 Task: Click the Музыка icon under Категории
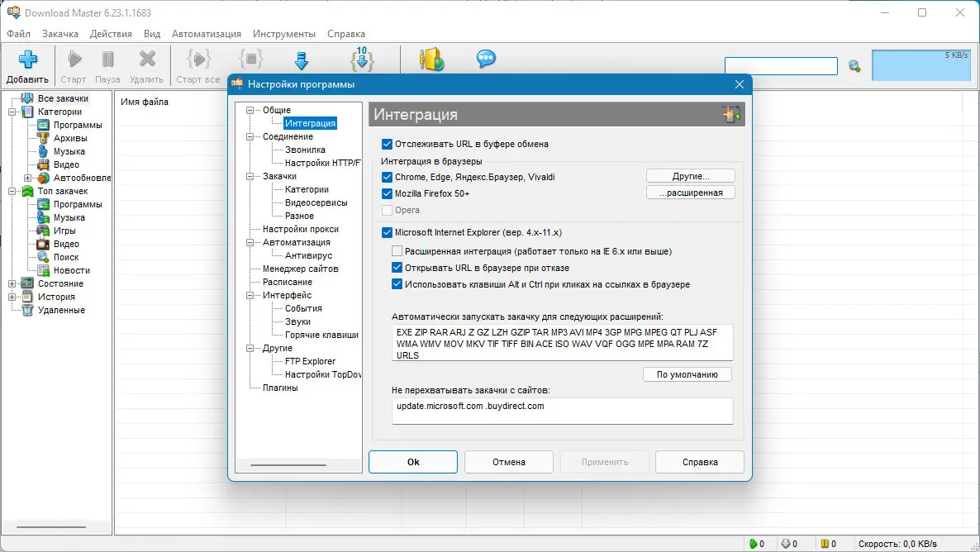click(x=43, y=151)
